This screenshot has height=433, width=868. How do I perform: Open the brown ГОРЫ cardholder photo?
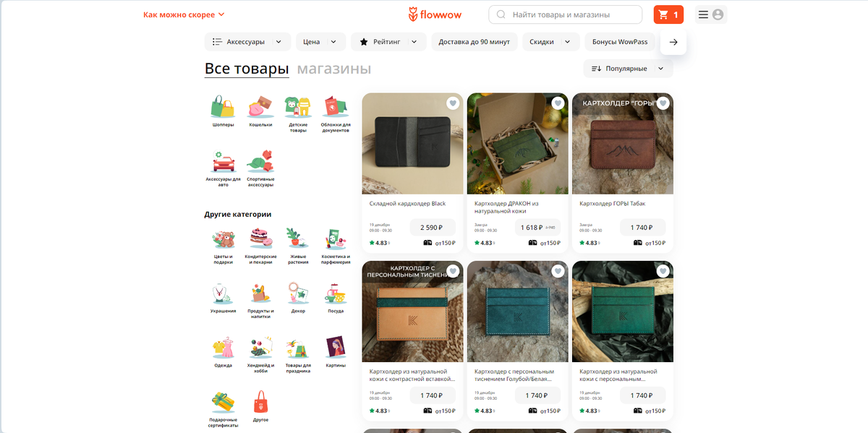tap(623, 143)
